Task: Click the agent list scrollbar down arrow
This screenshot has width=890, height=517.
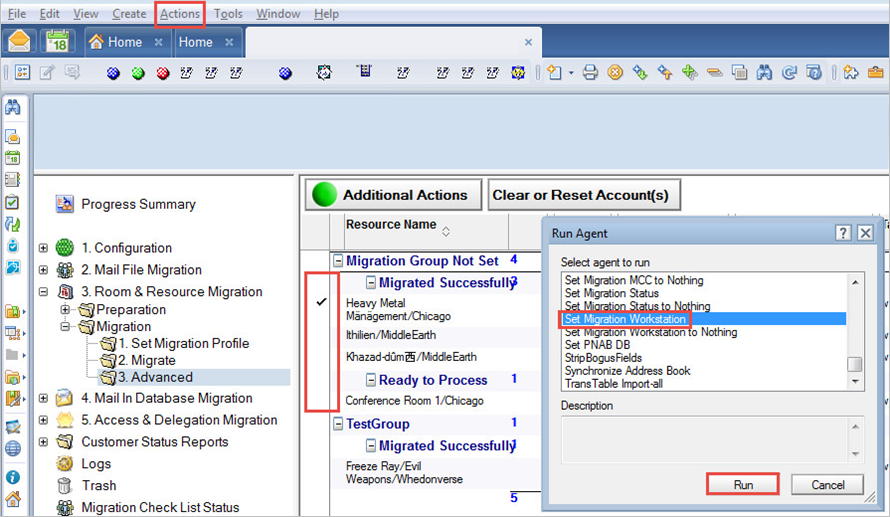Action: (x=855, y=381)
